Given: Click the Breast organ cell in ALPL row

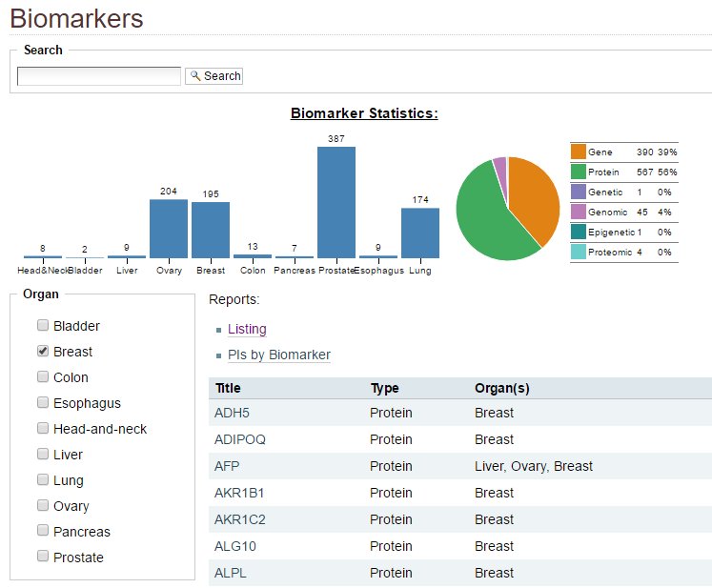Looking at the screenshot, I should [494, 573].
